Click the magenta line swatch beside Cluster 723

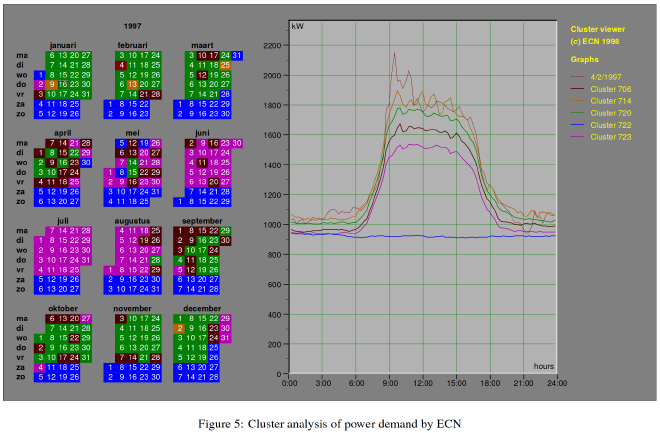(577, 137)
